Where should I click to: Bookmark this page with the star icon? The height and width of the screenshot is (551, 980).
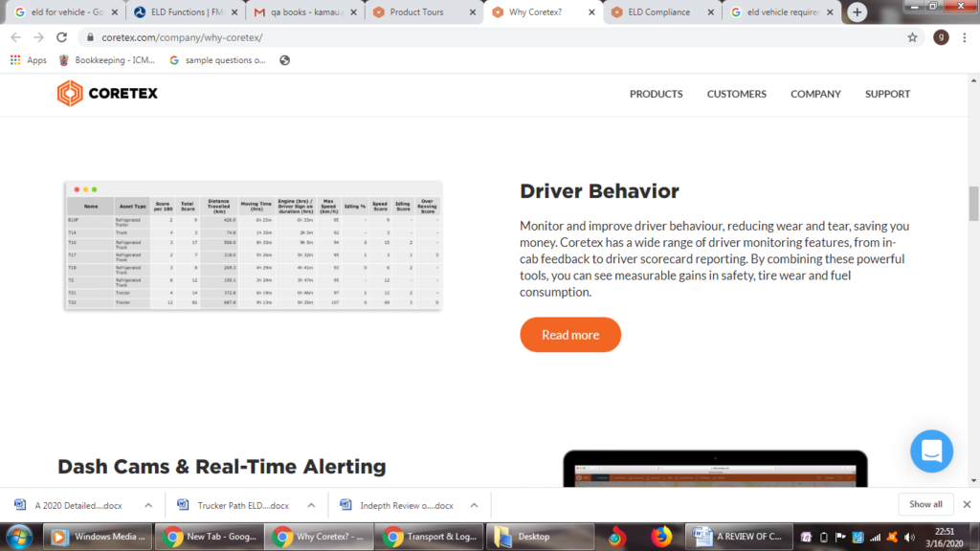tap(912, 37)
